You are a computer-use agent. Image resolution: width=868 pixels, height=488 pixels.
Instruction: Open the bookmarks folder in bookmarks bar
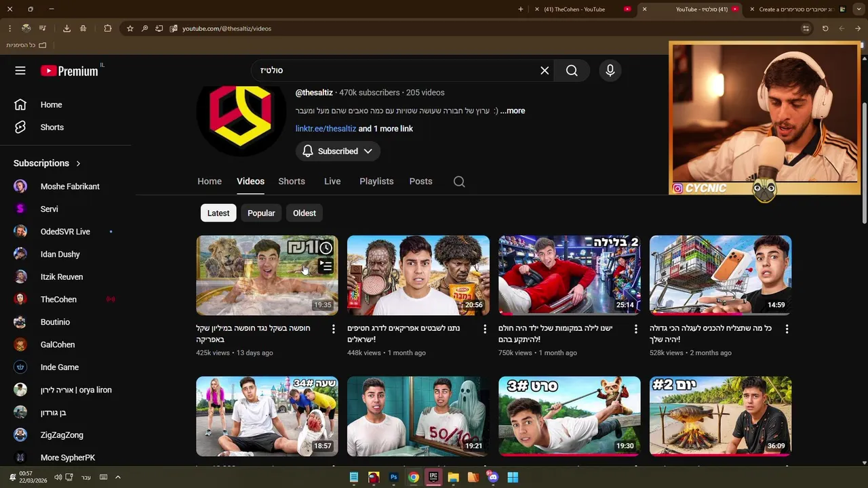click(26, 45)
